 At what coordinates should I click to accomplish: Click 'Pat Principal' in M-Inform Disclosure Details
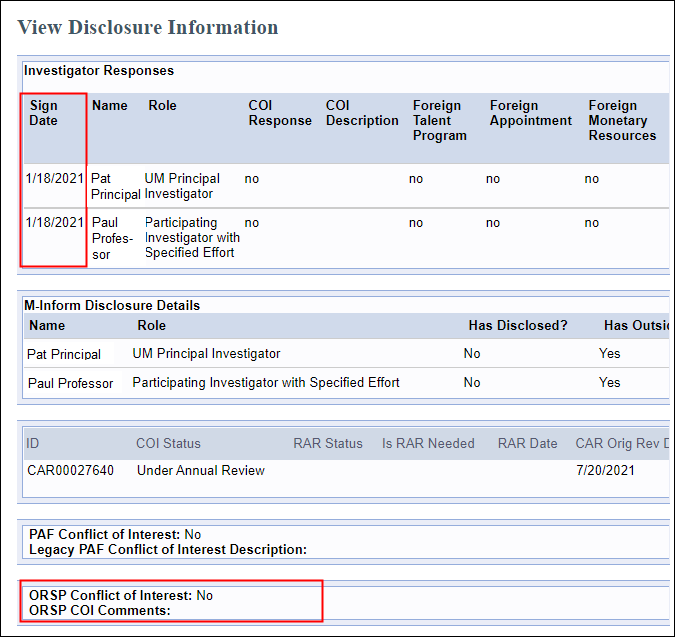click(x=64, y=354)
